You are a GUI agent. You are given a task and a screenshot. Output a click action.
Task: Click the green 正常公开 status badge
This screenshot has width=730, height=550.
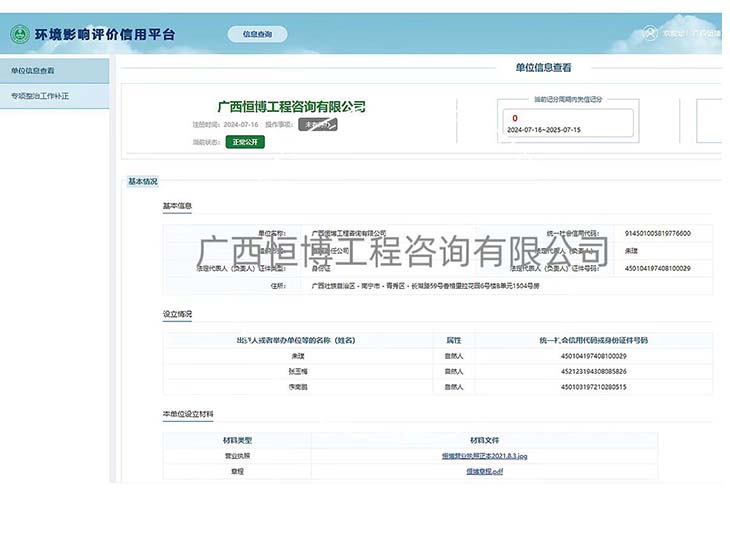click(245, 142)
